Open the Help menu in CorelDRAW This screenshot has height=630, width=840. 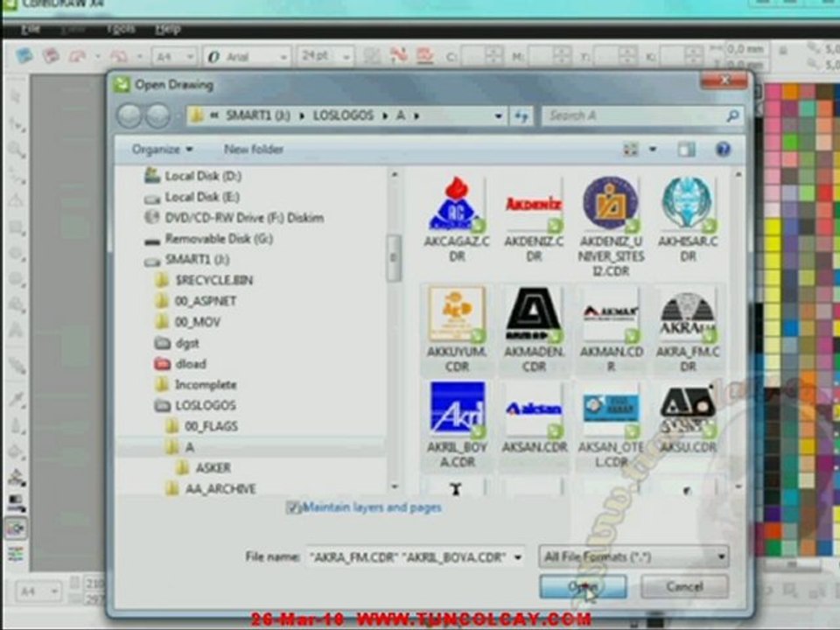pyautogui.click(x=168, y=29)
